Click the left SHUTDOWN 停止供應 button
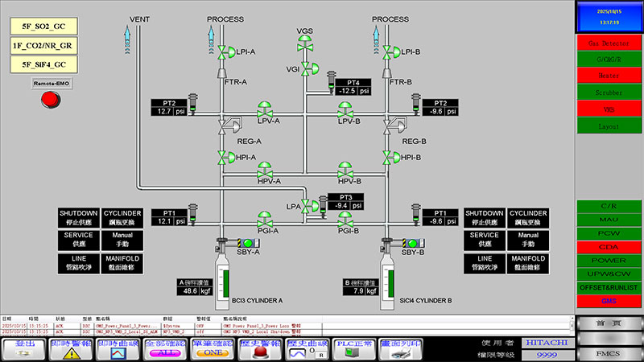Screen dimensions: 644x362 tap(77, 216)
